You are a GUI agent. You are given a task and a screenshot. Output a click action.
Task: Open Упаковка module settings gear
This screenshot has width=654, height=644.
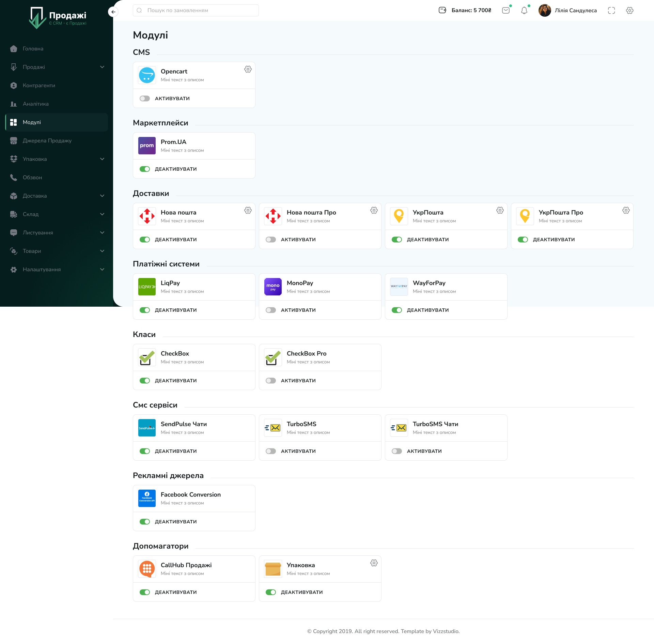tap(374, 563)
